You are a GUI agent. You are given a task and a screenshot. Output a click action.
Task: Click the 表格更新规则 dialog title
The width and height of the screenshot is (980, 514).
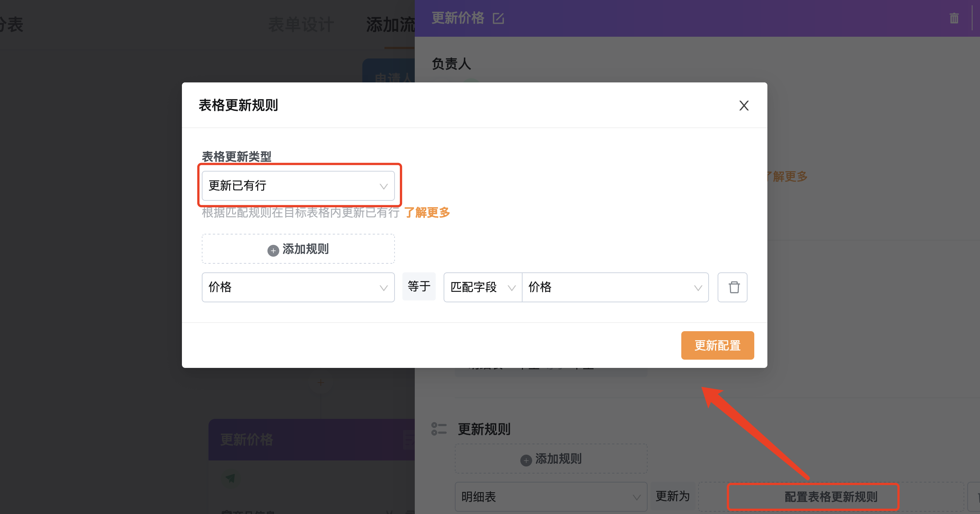tap(238, 105)
